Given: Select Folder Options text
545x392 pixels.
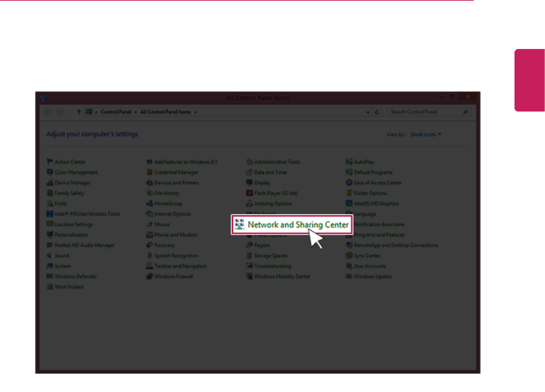Looking at the screenshot, I should click(370, 193).
